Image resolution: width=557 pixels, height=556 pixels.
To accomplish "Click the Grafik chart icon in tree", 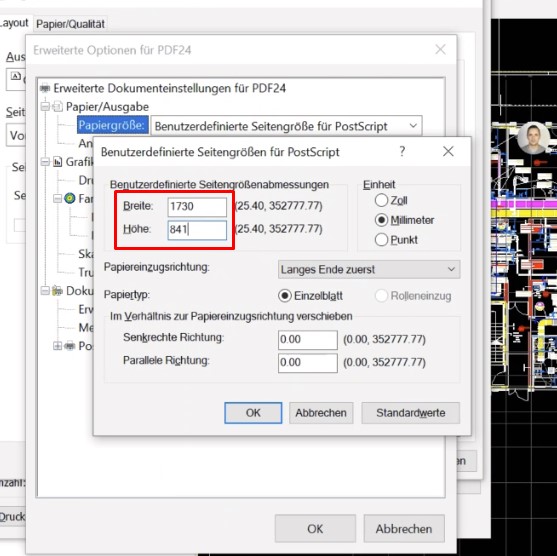I will click(58, 162).
